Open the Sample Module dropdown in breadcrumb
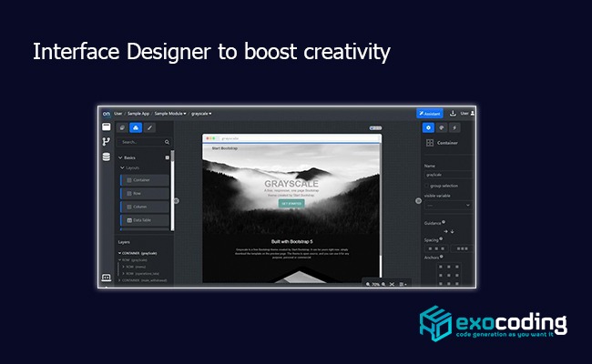592x364 pixels. coord(170,114)
